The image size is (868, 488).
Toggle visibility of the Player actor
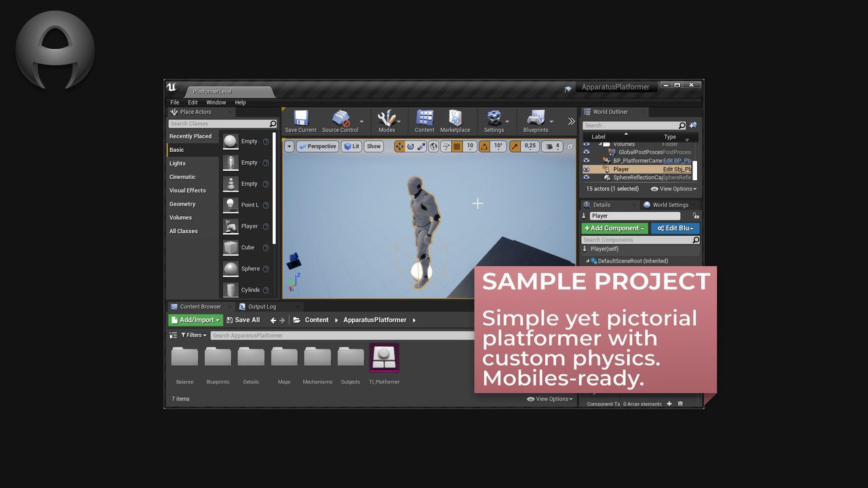point(587,169)
